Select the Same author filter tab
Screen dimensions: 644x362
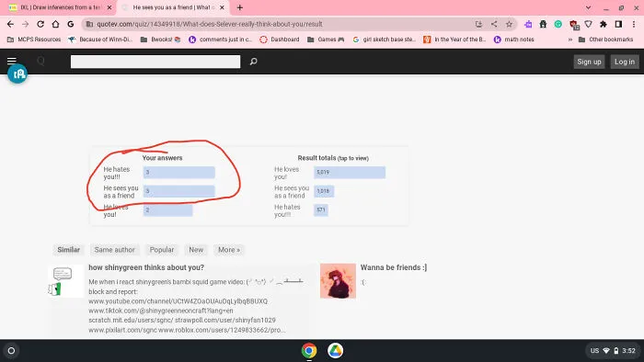(x=114, y=250)
